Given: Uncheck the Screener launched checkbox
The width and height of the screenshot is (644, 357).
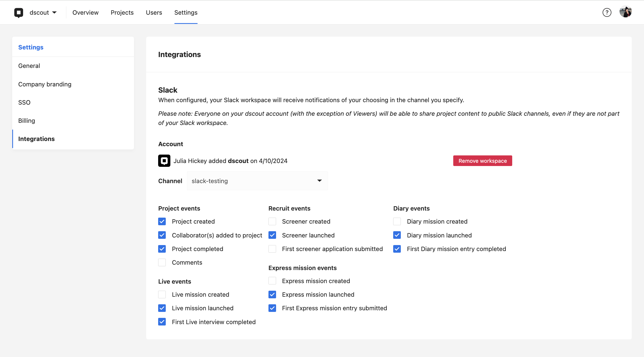Looking at the screenshot, I should tap(272, 235).
